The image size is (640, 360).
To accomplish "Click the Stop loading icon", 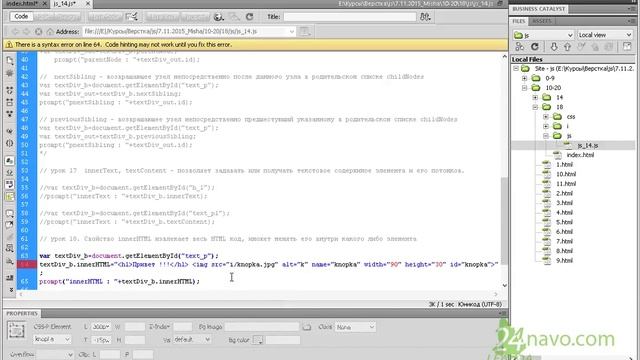I will (x=38, y=31).
